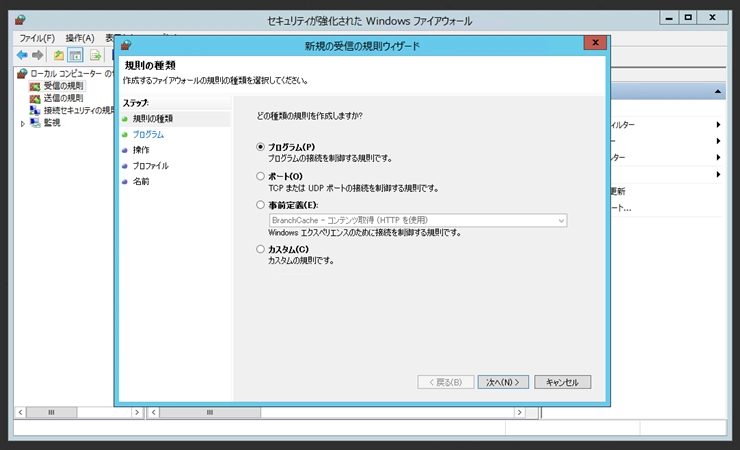The width and height of the screenshot is (740, 450).
Task: Click the キャンセル button
Action: (x=562, y=382)
